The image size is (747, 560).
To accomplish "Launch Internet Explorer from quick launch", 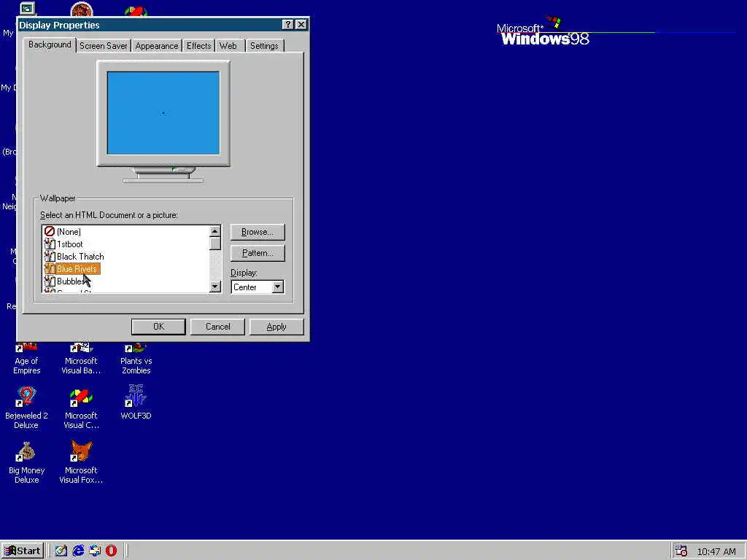I will click(x=78, y=551).
